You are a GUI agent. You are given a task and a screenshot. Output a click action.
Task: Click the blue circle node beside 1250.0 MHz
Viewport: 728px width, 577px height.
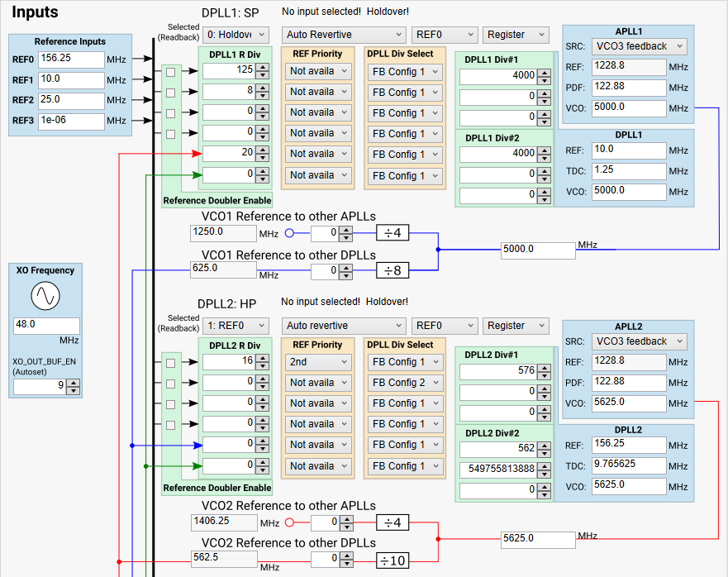(289, 233)
